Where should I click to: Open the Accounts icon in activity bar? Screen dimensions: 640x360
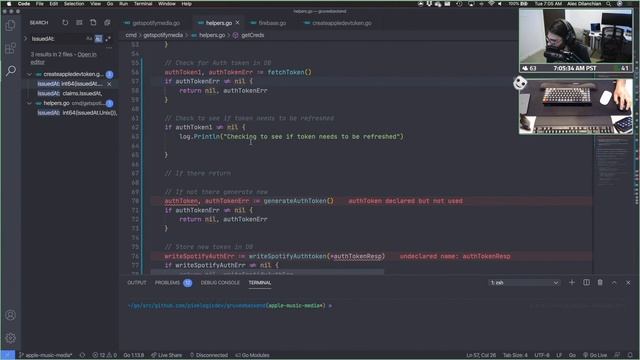tap(11, 315)
